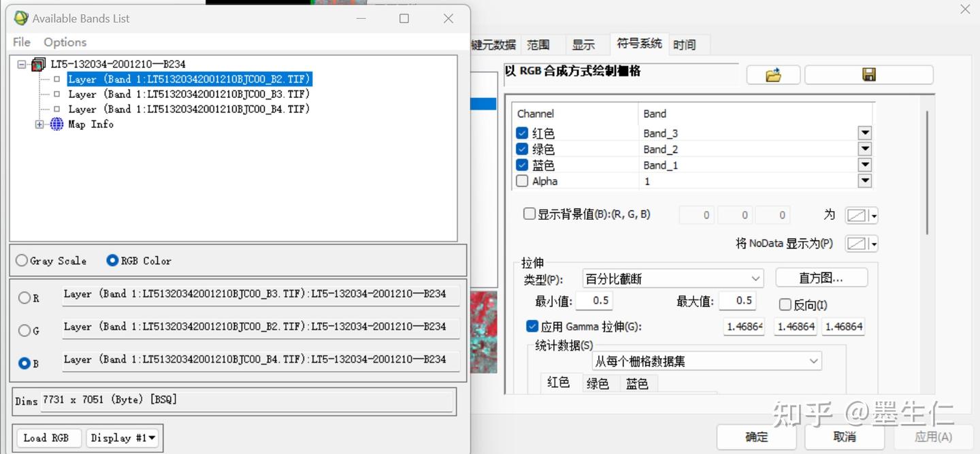
Task: Click the 直方图 button
Action: point(821,277)
